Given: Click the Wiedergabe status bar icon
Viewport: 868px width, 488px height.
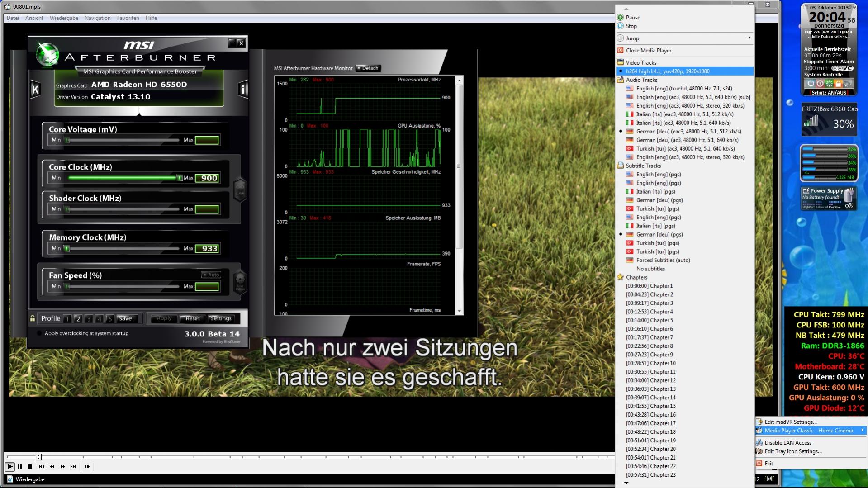Looking at the screenshot, I should [x=10, y=479].
